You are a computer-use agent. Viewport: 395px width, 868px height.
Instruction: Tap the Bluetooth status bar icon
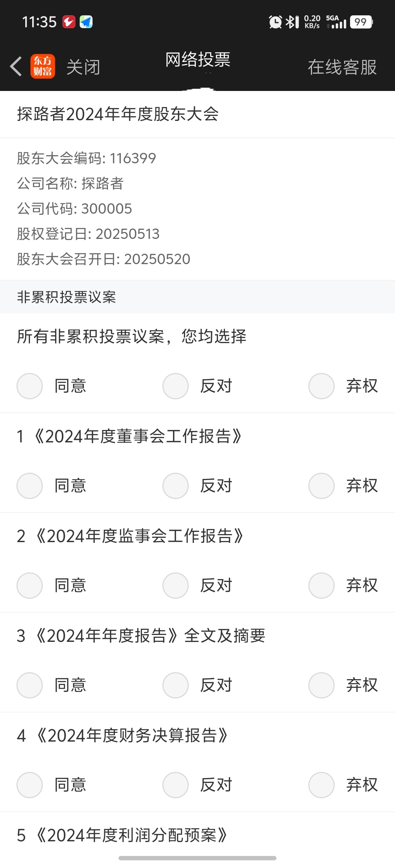pyautogui.click(x=292, y=22)
